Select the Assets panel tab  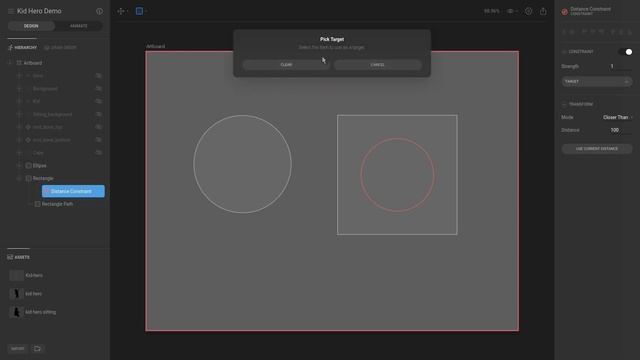coord(18,257)
